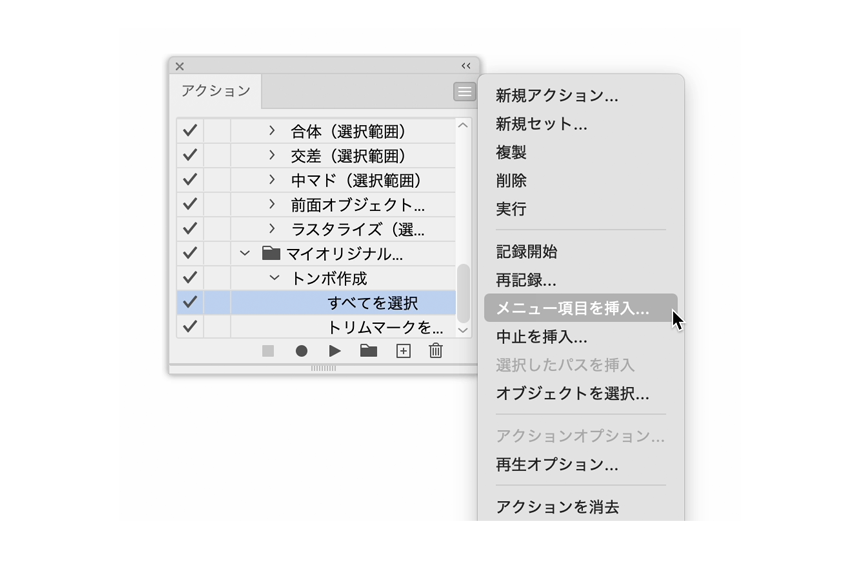Select オブジェクトを選択... menu item
This screenshot has height=568, width=860.
[x=573, y=393]
